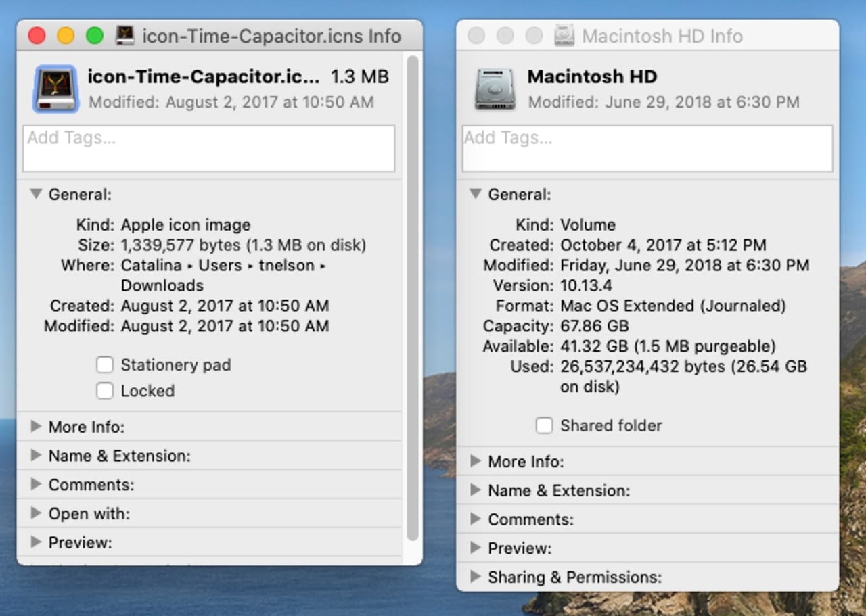
Task: Expand More Info in icon-Time-Capacitor window
Action: point(36,427)
